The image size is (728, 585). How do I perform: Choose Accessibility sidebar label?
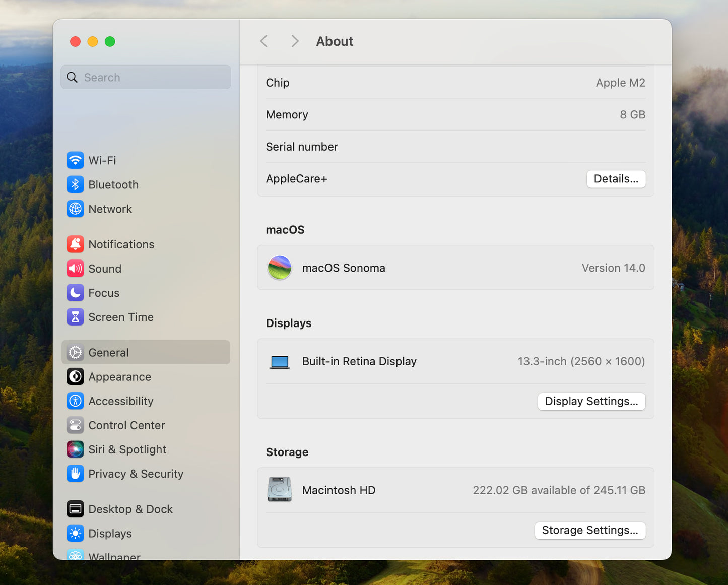point(121,401)
